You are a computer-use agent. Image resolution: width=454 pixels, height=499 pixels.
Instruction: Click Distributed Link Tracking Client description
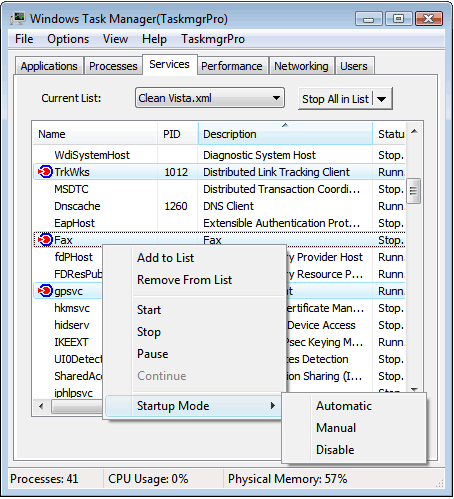[x=276, y=172]
